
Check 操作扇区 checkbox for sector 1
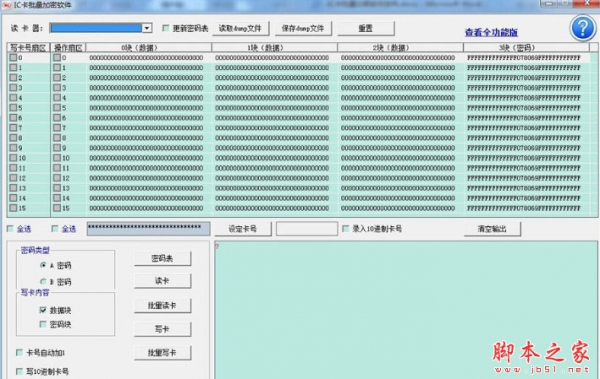pos(57,67)
